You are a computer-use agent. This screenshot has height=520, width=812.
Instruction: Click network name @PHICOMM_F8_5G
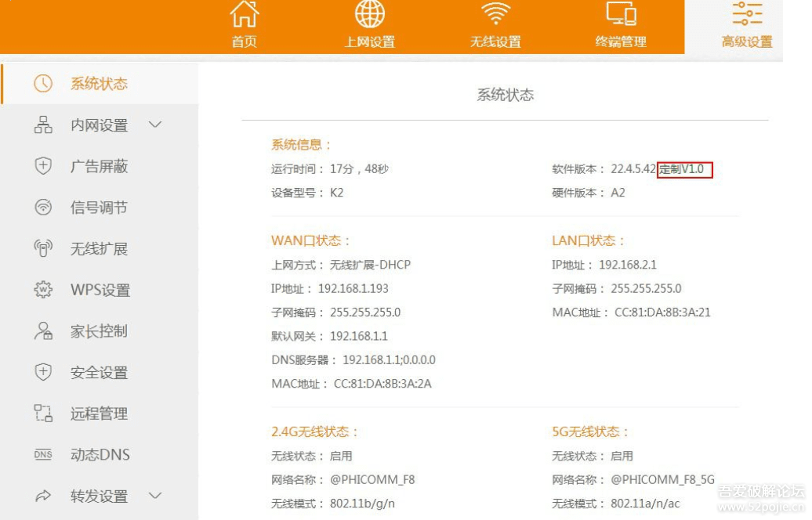coord(662,479)
